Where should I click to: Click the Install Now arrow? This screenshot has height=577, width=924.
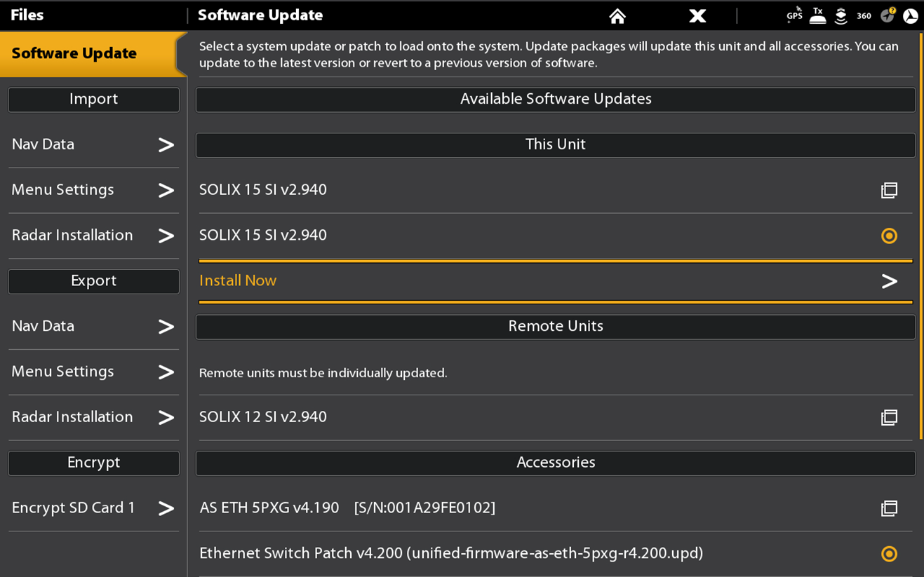[x=889, y=281]
